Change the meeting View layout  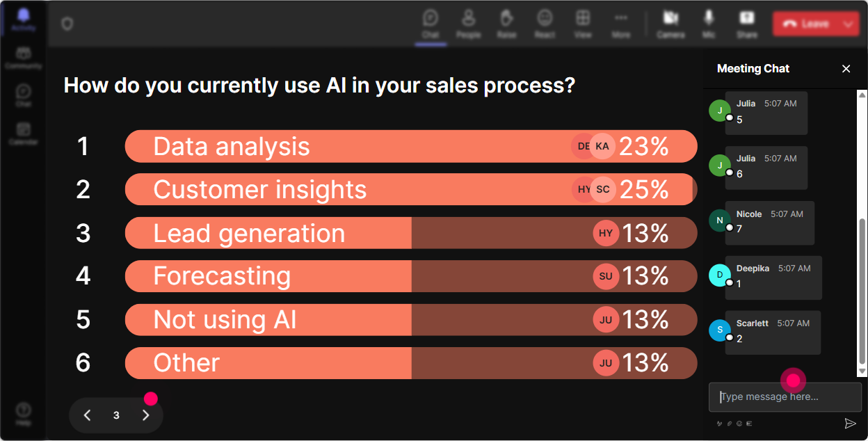583,24
